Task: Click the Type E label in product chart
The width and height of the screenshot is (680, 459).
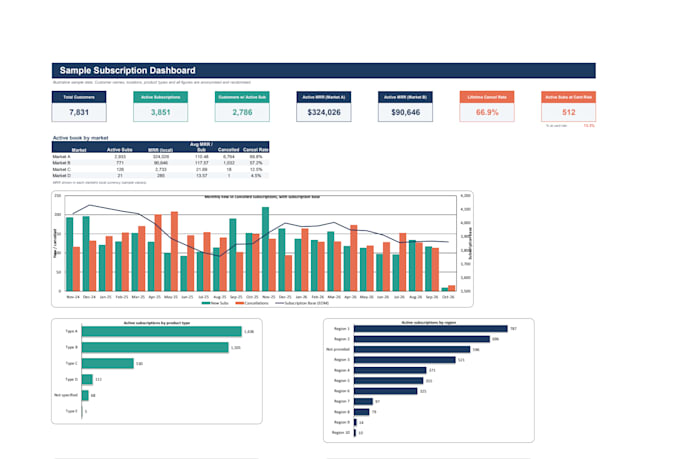Action: 72,411
